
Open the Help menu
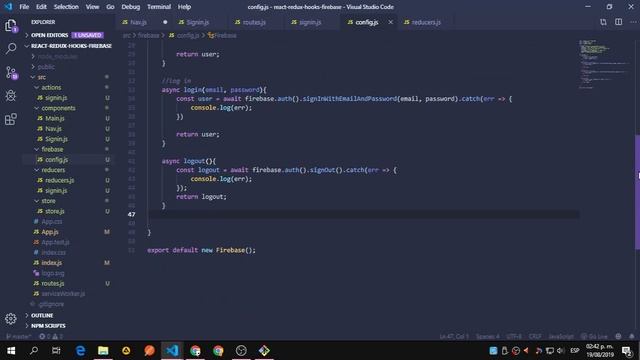click(184, 7)
